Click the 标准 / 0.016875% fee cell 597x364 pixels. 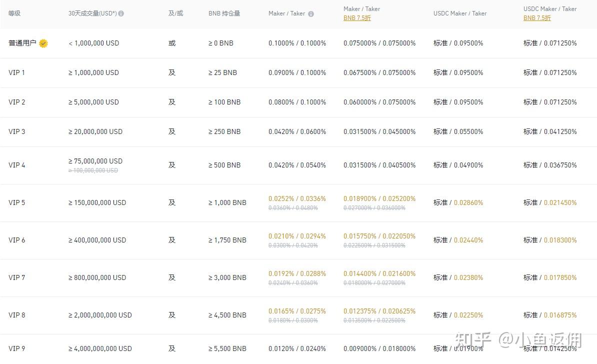click(x=550, y=315)
